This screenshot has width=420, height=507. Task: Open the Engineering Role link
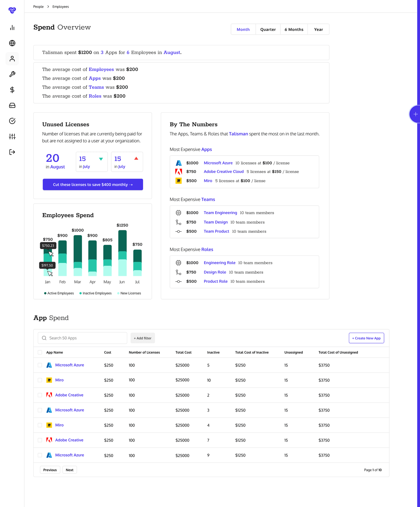point(220,263)
